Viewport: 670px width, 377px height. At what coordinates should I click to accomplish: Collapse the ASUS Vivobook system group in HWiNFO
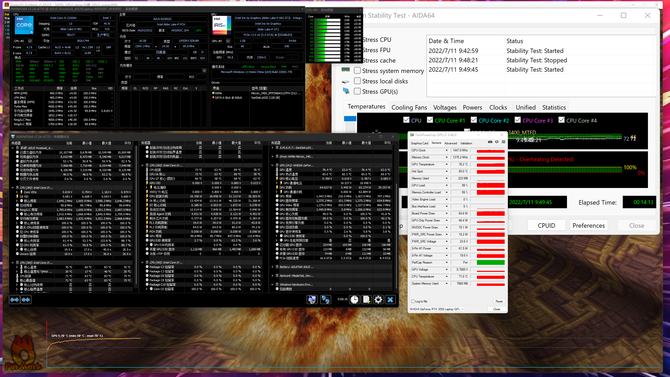click(x=12, y=148)
